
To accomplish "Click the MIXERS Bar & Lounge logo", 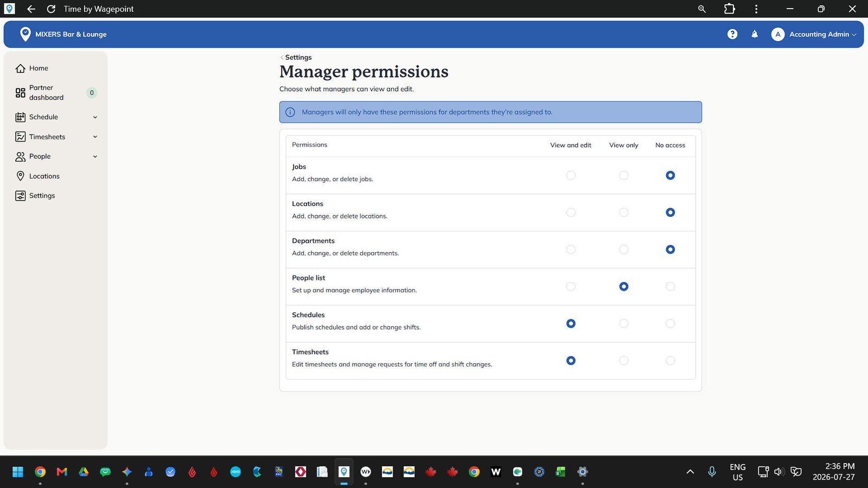I will pos(25,34).
